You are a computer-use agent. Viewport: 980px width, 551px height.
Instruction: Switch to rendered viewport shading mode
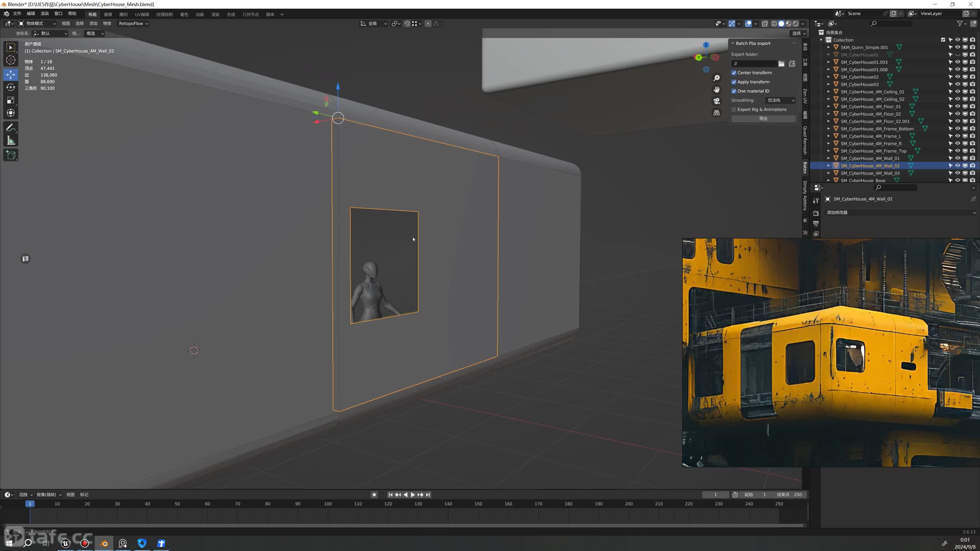[796, 24]
